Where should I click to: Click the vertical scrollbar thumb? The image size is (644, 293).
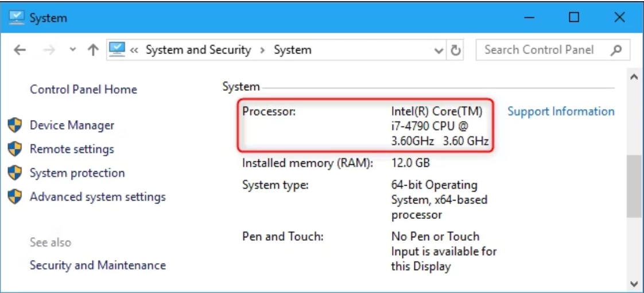633,186
